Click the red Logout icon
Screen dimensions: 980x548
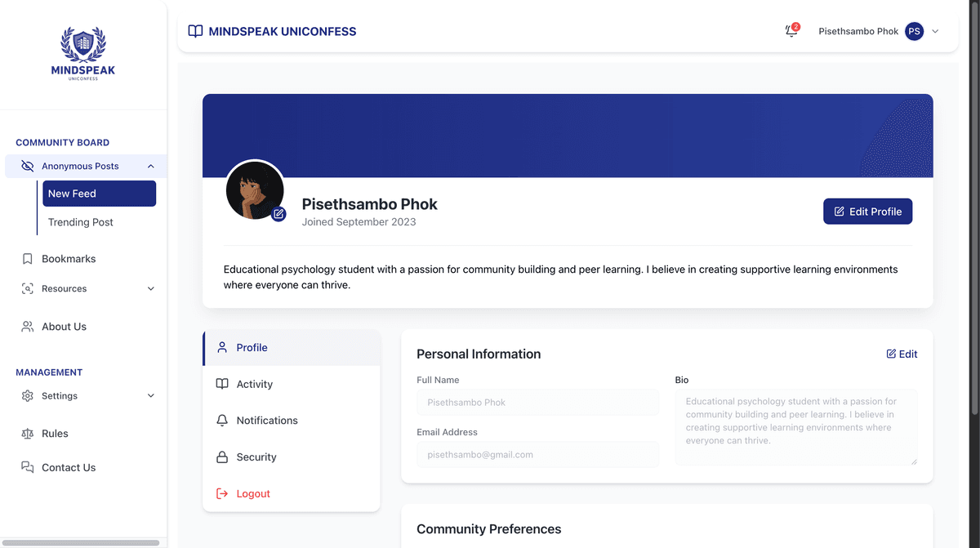click(x=221, y=493)
